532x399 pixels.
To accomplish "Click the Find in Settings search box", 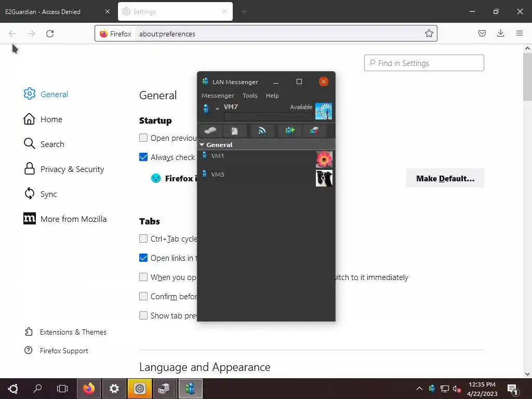I will 424,63.
